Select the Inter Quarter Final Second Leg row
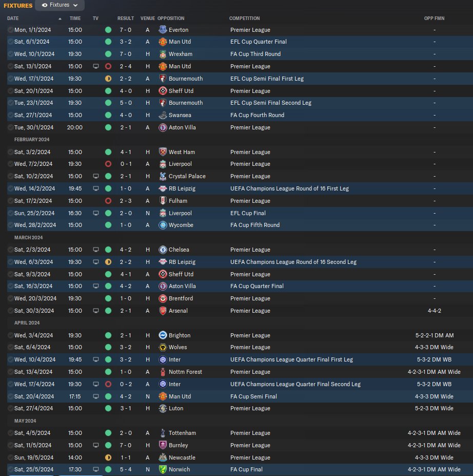Viewport: 473px width, 476px height. (240, 384)
